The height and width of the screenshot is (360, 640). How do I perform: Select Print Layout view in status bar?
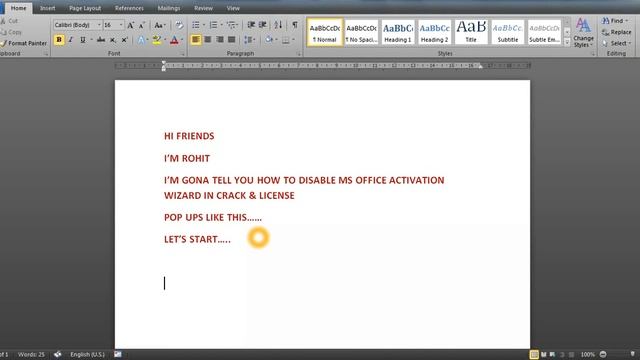tap(533, 354)
